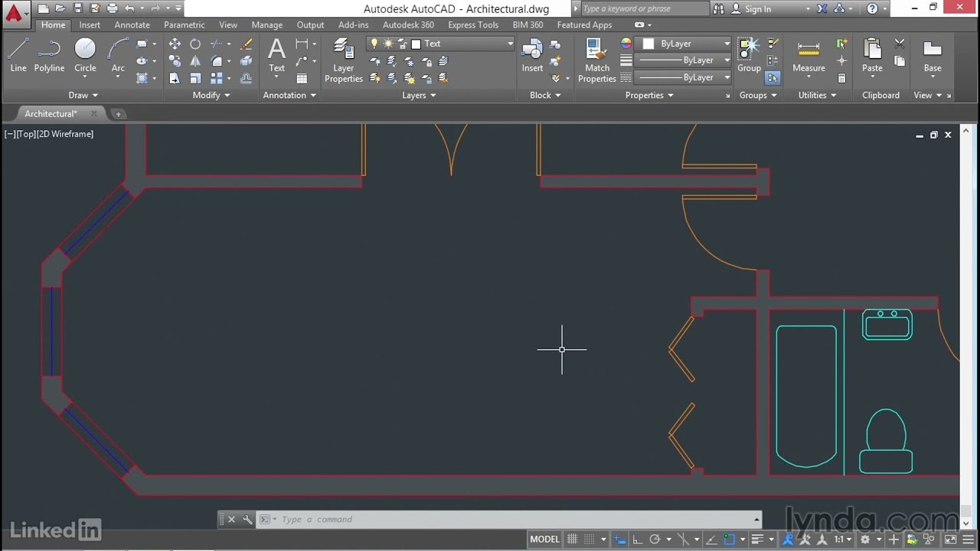Expand the Utilities panel

click(817, 96)
